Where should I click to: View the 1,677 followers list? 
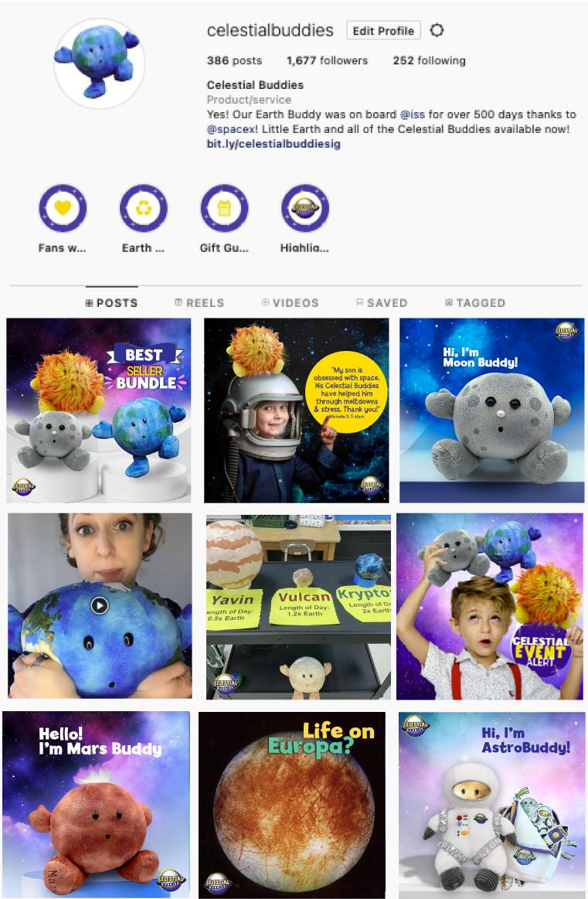click(328, 60)
